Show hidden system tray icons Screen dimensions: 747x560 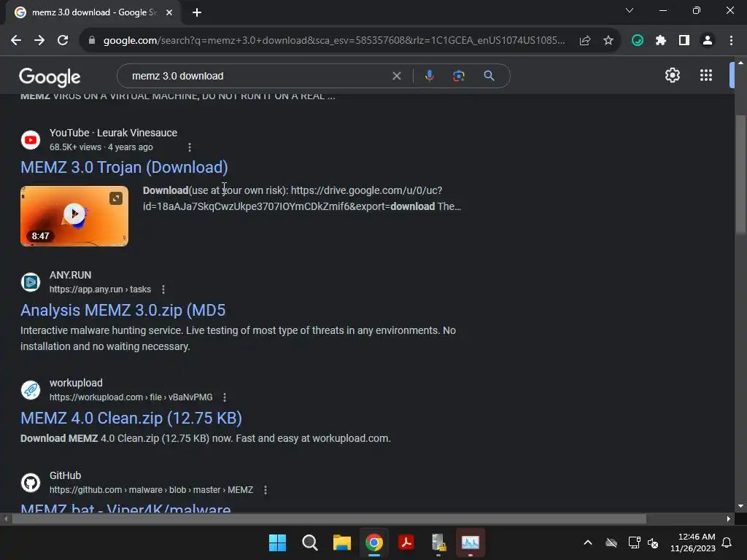(x=588, y=542)
